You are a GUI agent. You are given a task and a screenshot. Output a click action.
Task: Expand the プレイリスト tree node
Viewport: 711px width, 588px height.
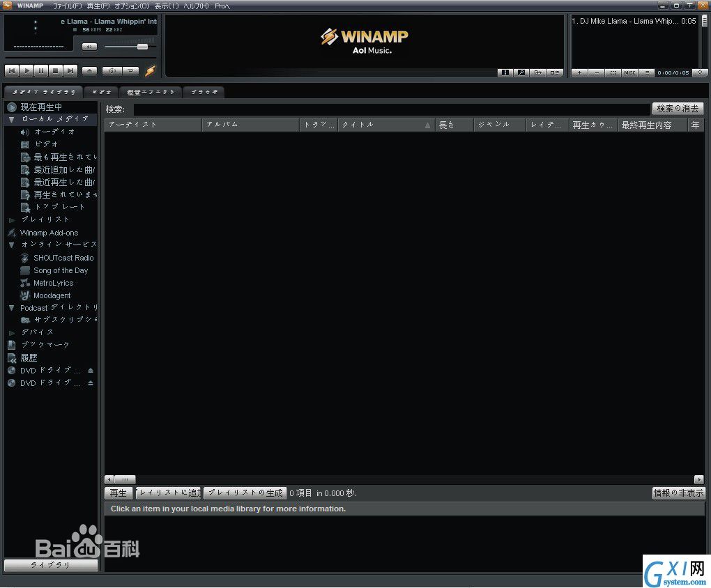coord(12,220)
